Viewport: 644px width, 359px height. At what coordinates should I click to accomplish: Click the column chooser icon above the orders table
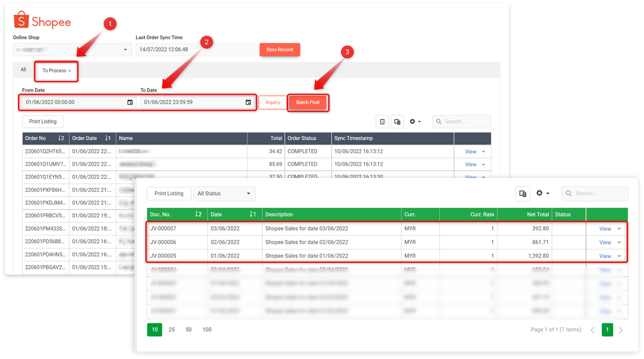pos(397,122)
